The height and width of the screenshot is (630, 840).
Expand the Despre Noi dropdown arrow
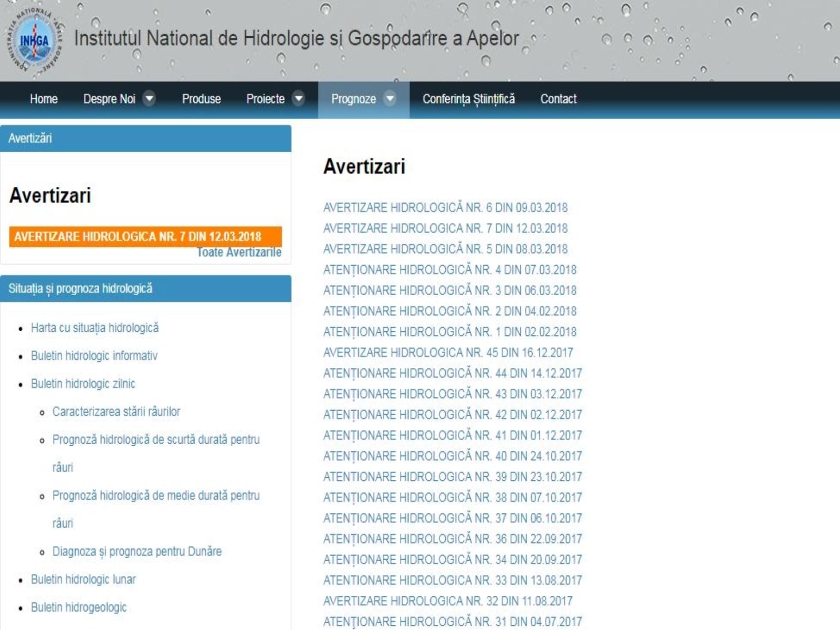(x=150, y=99)
